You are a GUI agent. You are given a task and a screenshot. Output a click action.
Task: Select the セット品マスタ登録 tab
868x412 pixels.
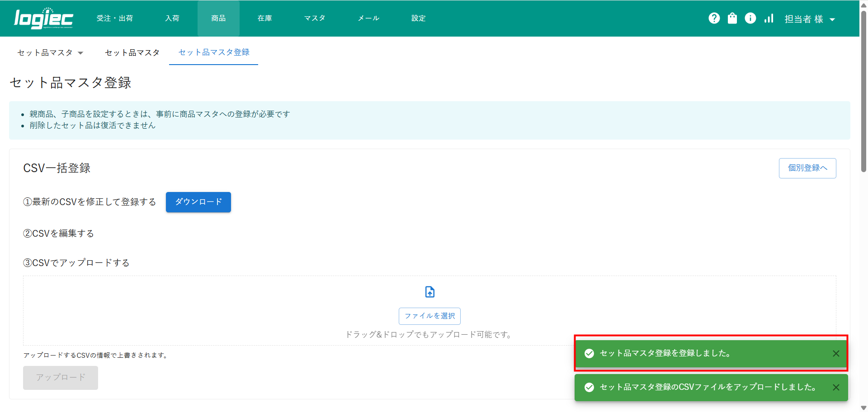coord(214,52)
